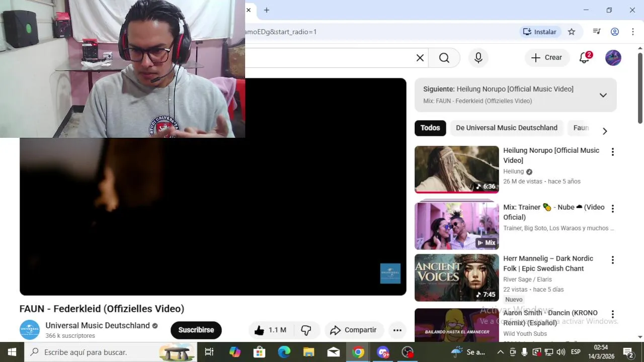
Task: Open OBS Studio from taskbar
Action: point(408,352)
